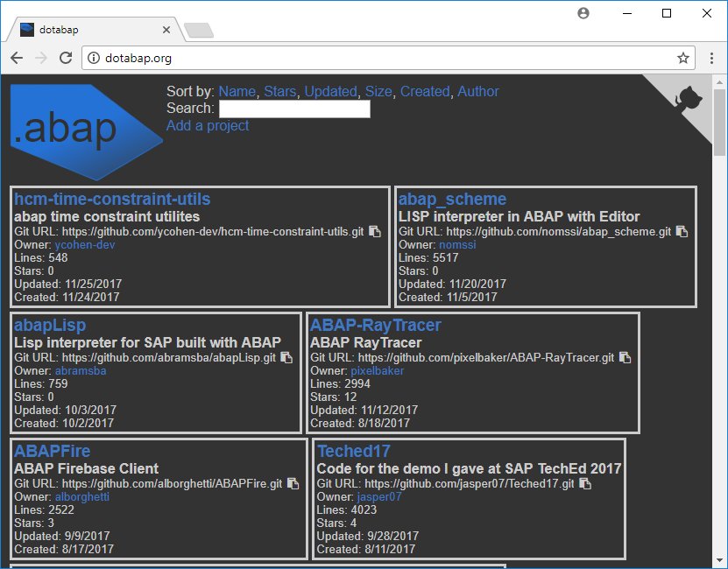Click 'Lines: 5517' in abap_scheme card

[428, 257]
